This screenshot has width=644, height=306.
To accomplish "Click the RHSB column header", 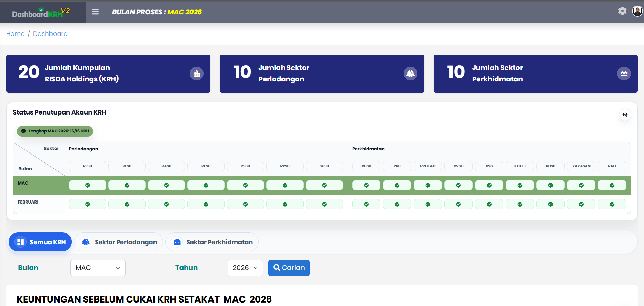I will pos(366,166).
